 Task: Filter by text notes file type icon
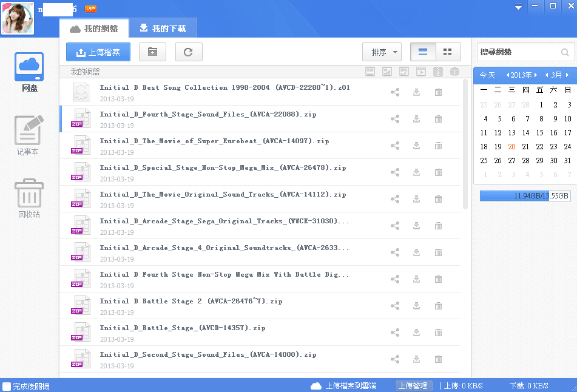coord(403,72)
